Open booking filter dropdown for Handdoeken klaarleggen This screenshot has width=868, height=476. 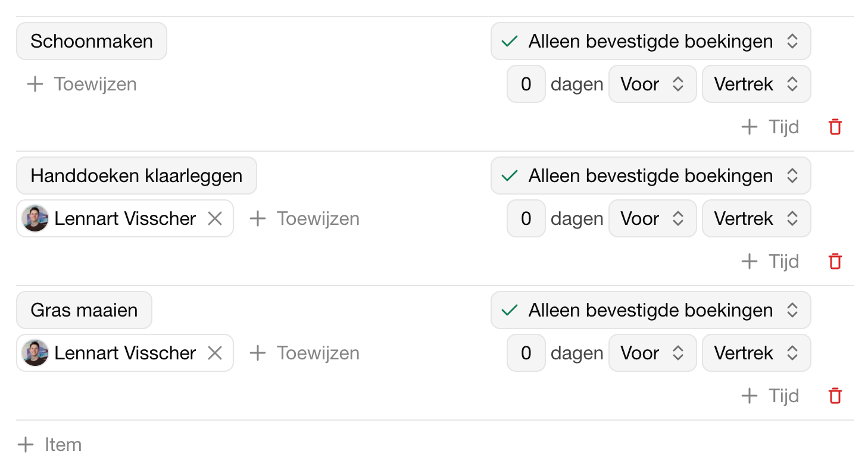(x=650, y=176)
